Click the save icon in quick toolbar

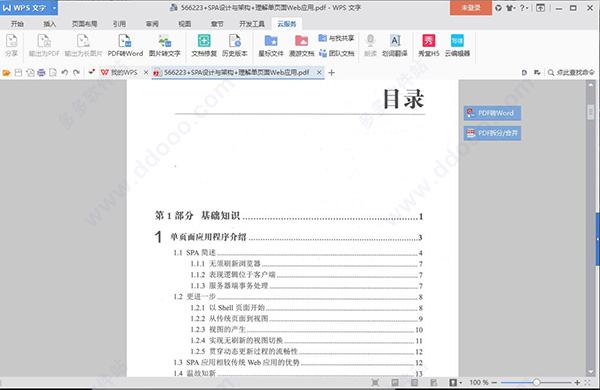tap(18, 72)
